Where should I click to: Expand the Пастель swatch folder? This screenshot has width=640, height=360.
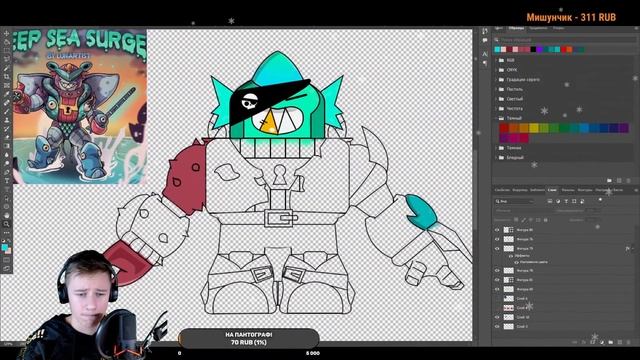[497, 89]
